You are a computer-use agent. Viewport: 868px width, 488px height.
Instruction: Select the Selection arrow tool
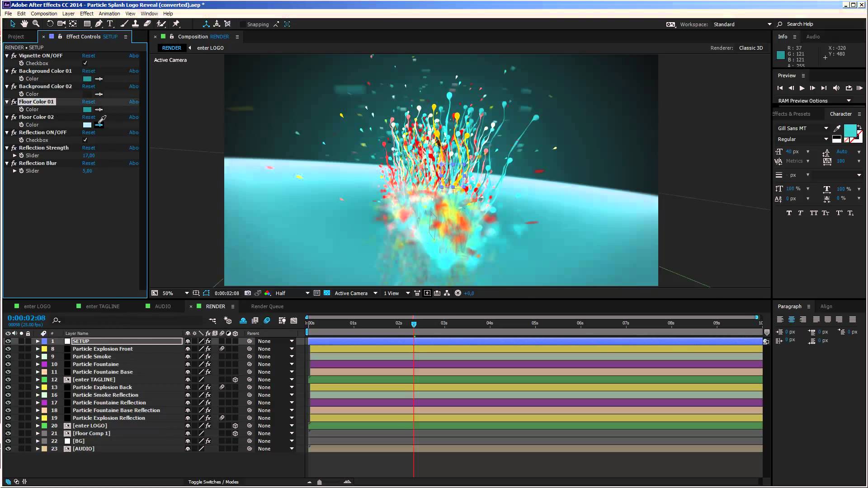click(13, 24)
